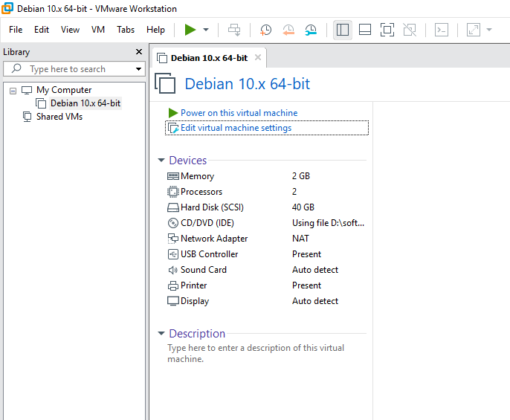Switch to Debian 10.x 64-bit tab
Viewport: 510px width, 420px height.
pyautogui.click(x=209, y=58)
